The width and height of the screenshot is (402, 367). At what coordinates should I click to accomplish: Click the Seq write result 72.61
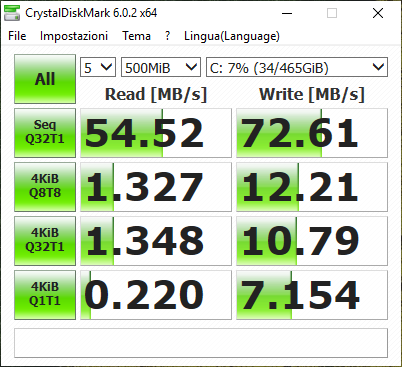point(312,133)
